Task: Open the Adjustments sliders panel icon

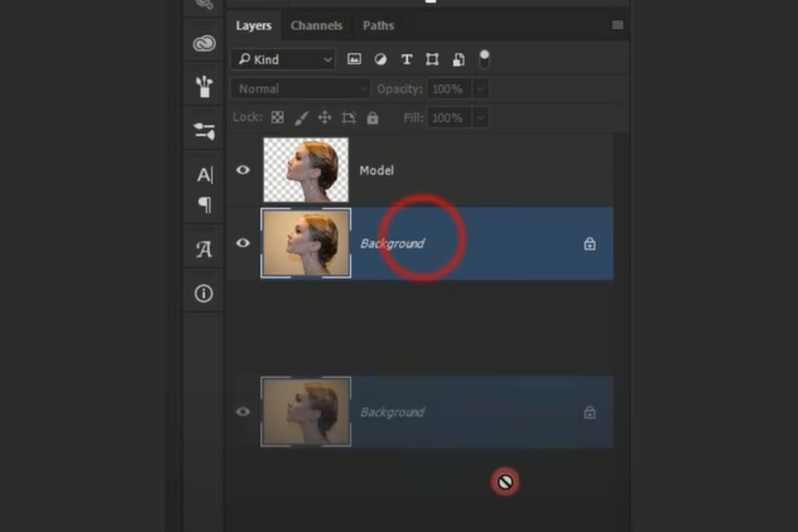Action: [204, 131]
